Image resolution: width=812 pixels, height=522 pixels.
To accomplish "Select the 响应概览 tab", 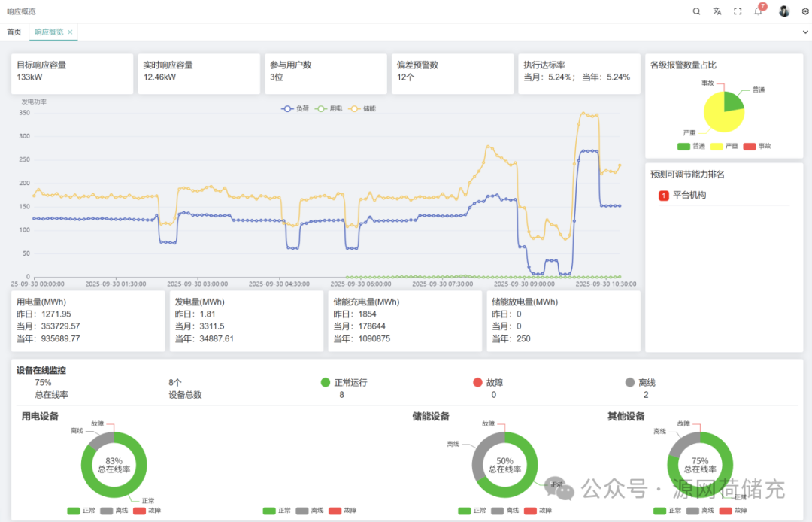I will coord(49,32).
